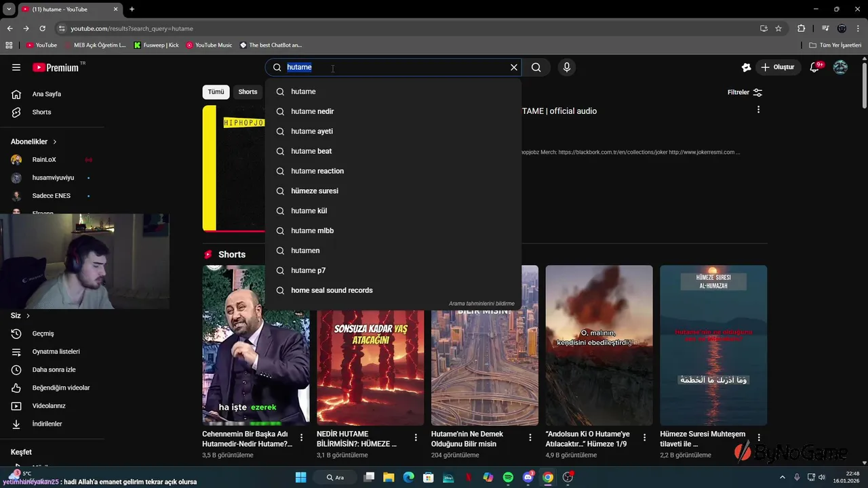Open short "Cehennemin Bir Başka Adı" thumbnail
The image size is (868, 488).
pyautogui.click(x=256, y=346)
